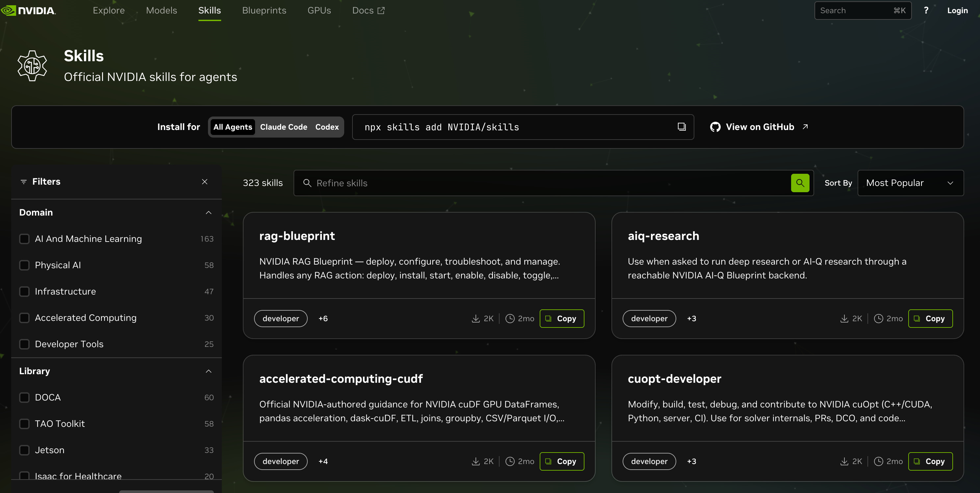Open the Login link
The image size is (980, 493).
point(957,10)
